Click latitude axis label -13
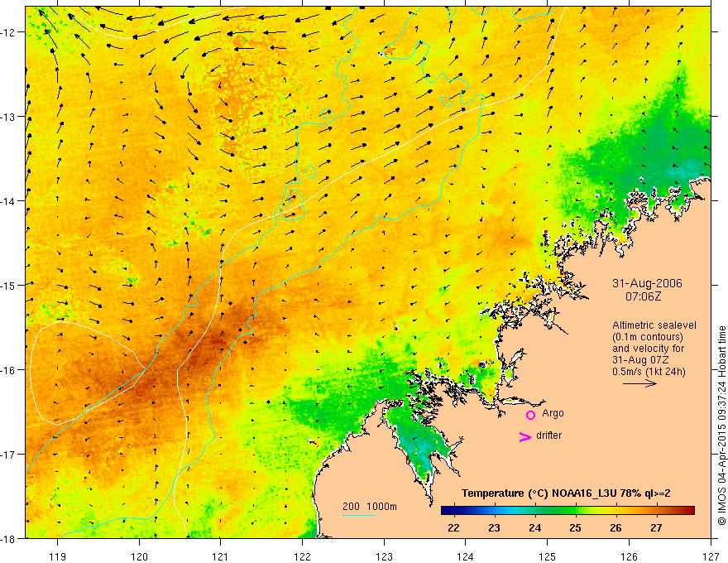Screen dimensions: 728x563 (x=9, y=117)
